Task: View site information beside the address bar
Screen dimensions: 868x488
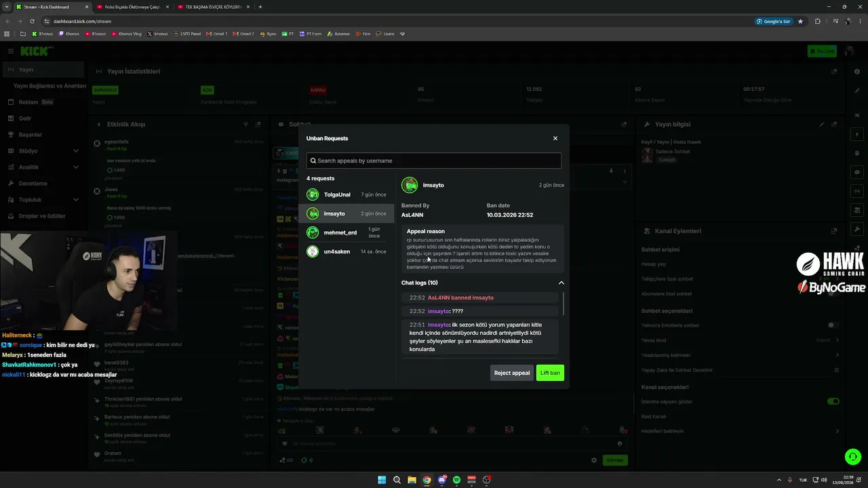Action: click(x=47, y=21)
